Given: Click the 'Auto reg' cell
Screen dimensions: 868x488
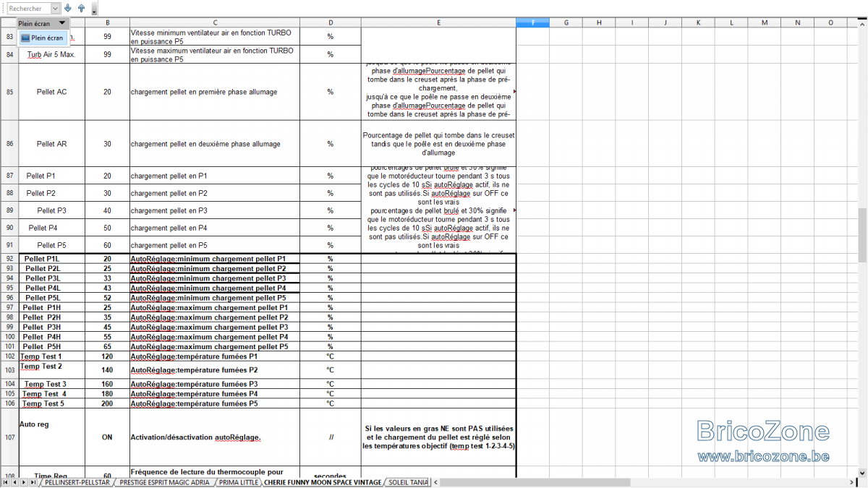Looking at the screenshot, I should pos(51,437).
